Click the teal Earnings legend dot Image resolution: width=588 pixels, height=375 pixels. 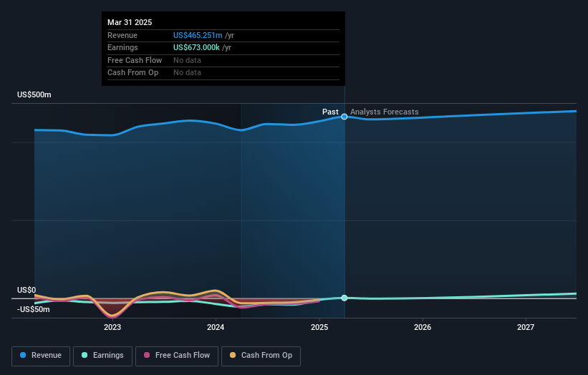pyautogui.click(x=85, y=355)
